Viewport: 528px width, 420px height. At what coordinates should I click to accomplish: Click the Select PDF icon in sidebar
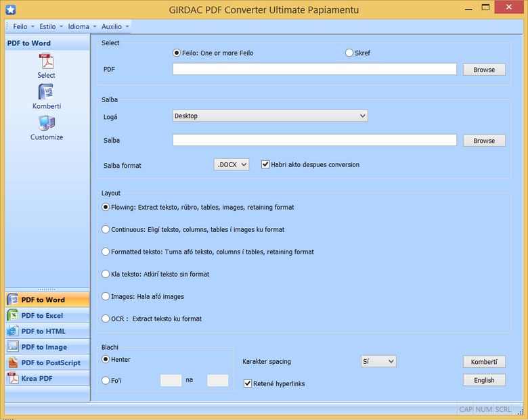tap(47, 62)
